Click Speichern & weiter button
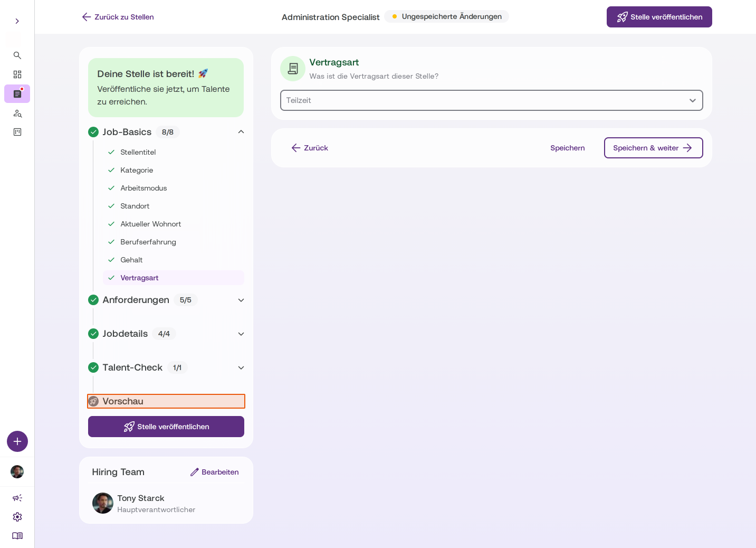The height and width of the screenshot is (548, 756). click(x=653, y=148)
